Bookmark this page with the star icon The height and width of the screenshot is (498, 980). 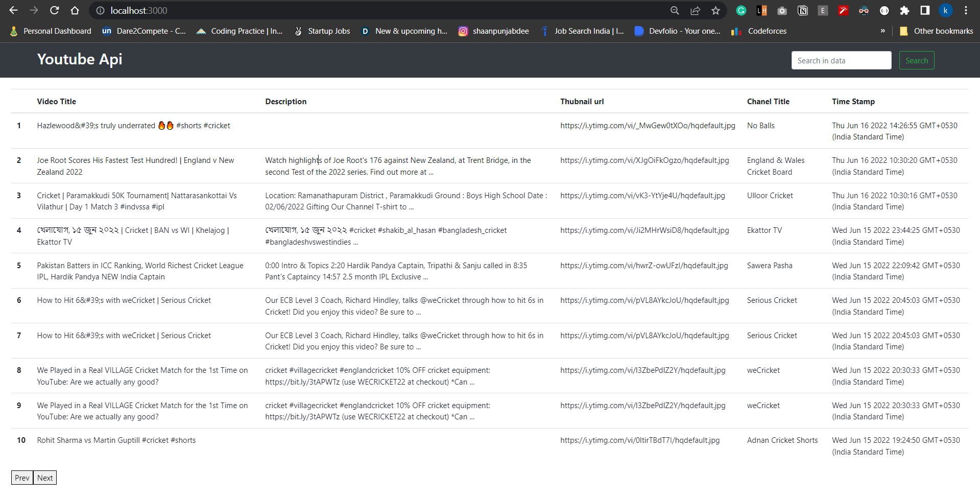[x=715, y=10]
